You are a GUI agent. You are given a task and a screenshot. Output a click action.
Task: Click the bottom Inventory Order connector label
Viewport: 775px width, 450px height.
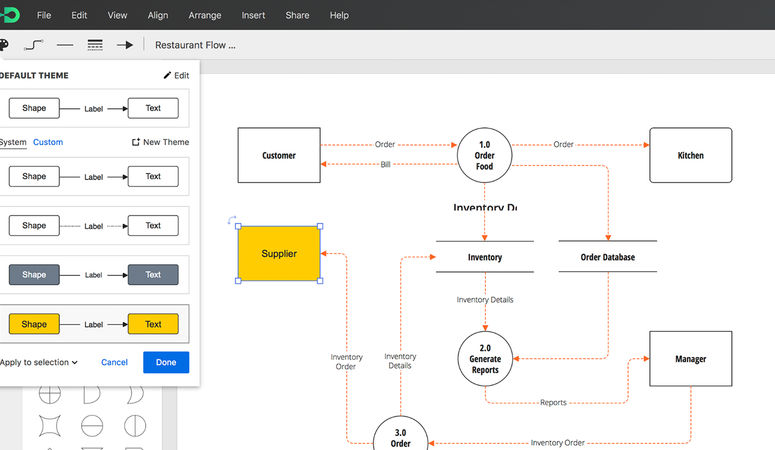click(x=557, y=443)
